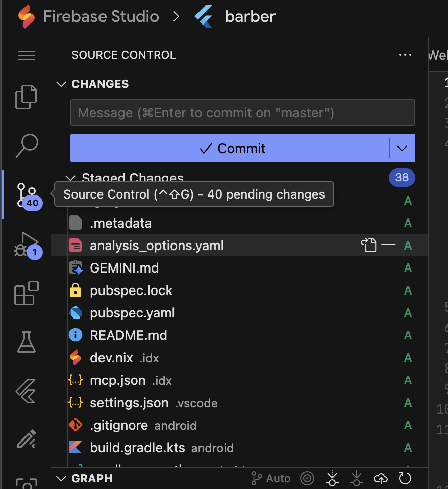Toggle Auto mode in the Graph bar
Viewport: 448px width, 489px height.
pyautogui.click(x=270, y=478)
